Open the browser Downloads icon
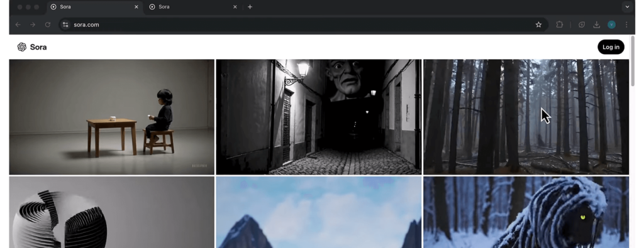 point(596,24)
